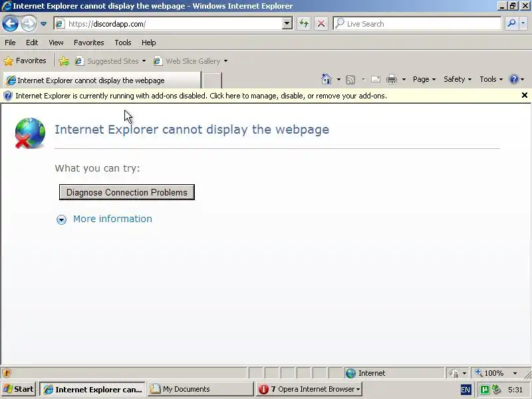The width and height of the screenshot is (532, 399).
Task: Open search provider options dropdown
Action: click(x=523, y=23)
